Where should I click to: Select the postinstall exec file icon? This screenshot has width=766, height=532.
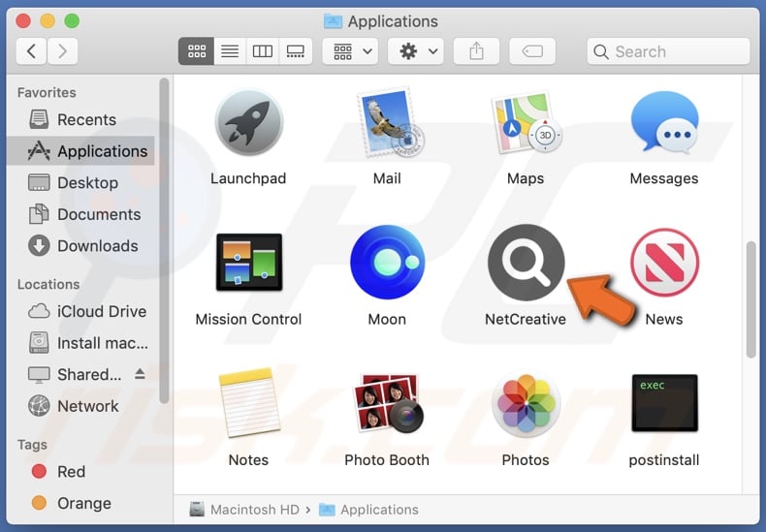tap(665, 403)
